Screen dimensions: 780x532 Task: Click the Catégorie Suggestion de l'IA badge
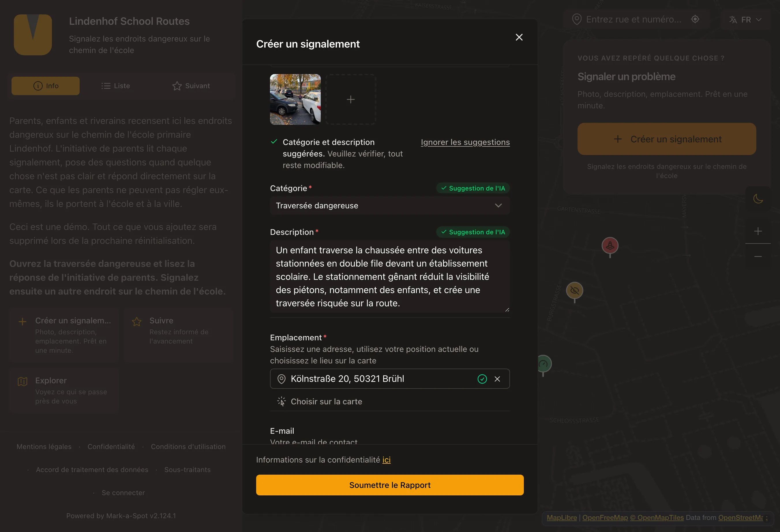coord(472,188)
